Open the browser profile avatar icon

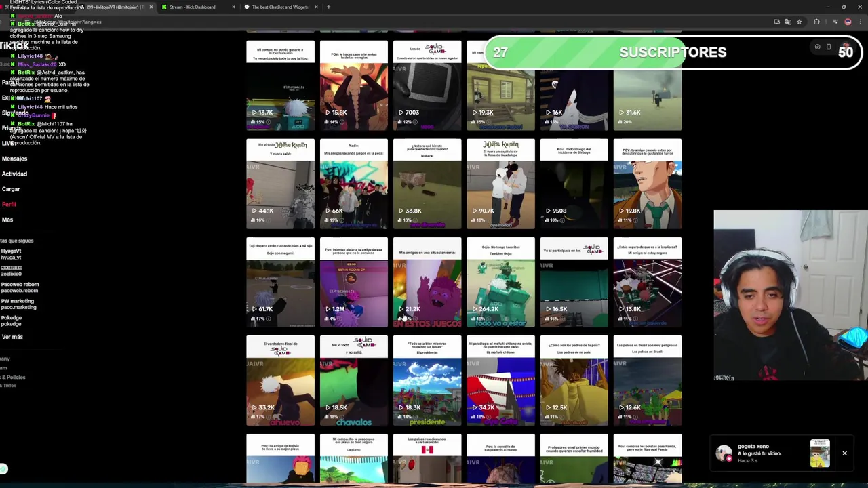(x=848, y=22)
